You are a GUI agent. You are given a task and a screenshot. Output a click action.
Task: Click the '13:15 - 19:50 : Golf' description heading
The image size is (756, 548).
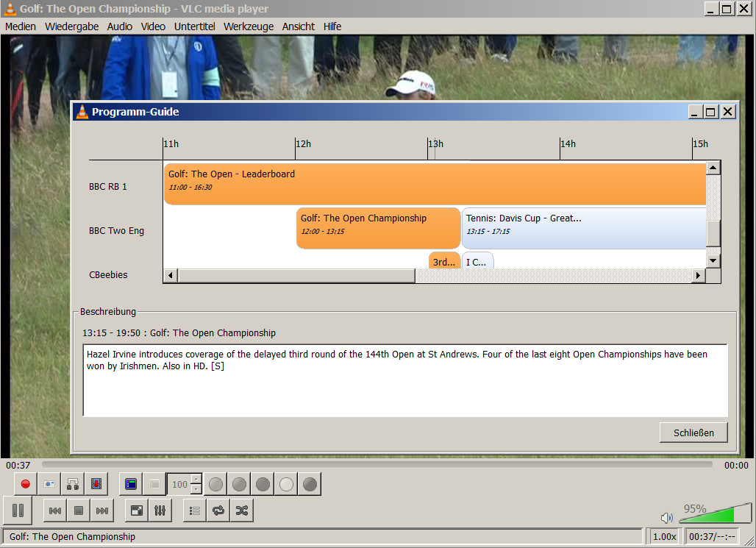(x=179, y=333)
